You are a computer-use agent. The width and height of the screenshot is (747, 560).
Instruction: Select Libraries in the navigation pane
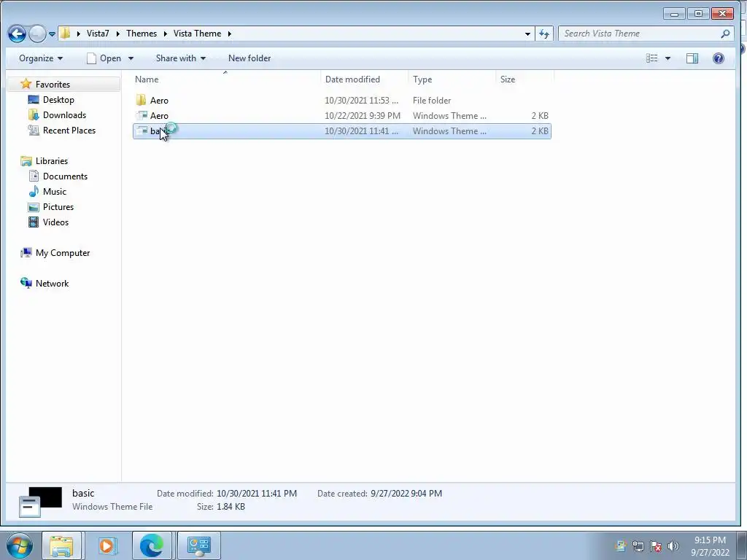coord(52,161)
